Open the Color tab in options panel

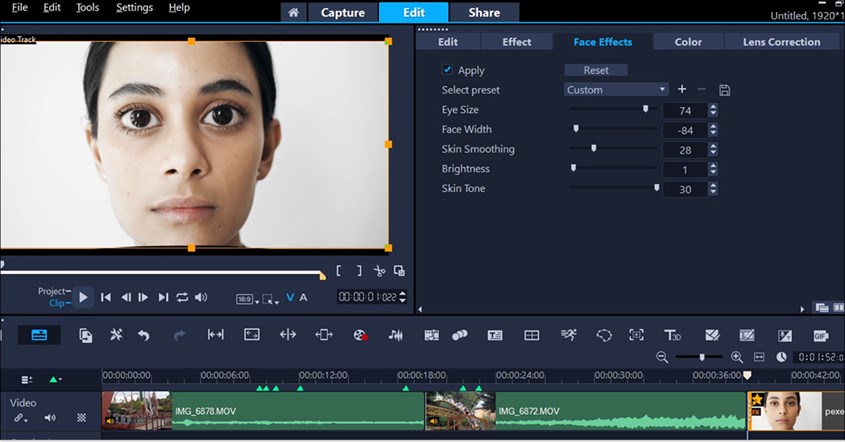point(688,42)
